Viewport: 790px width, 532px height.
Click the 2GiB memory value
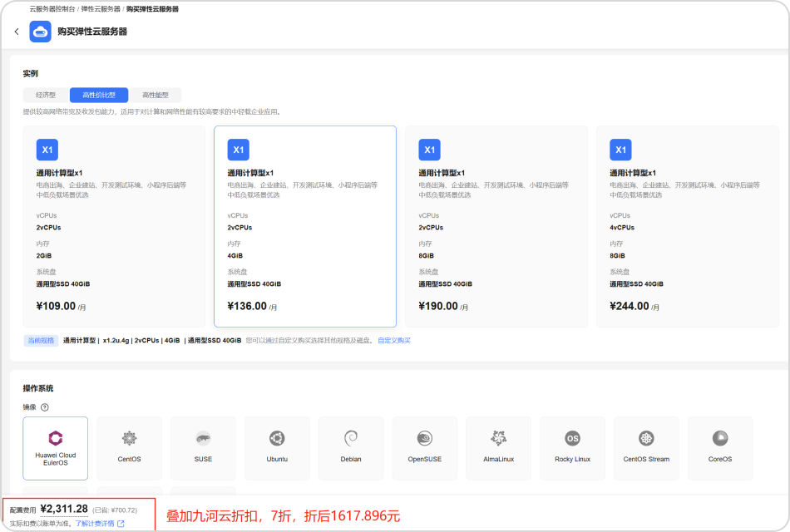coord(44,256)
